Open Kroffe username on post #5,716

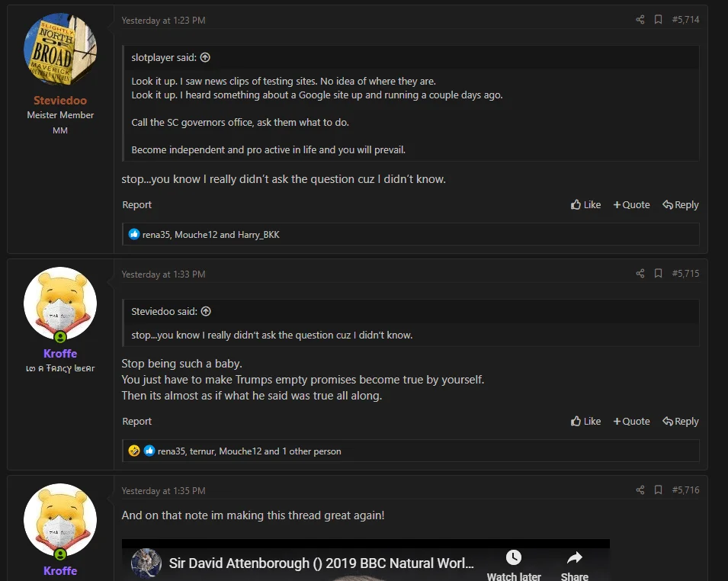tap(60, 571)
